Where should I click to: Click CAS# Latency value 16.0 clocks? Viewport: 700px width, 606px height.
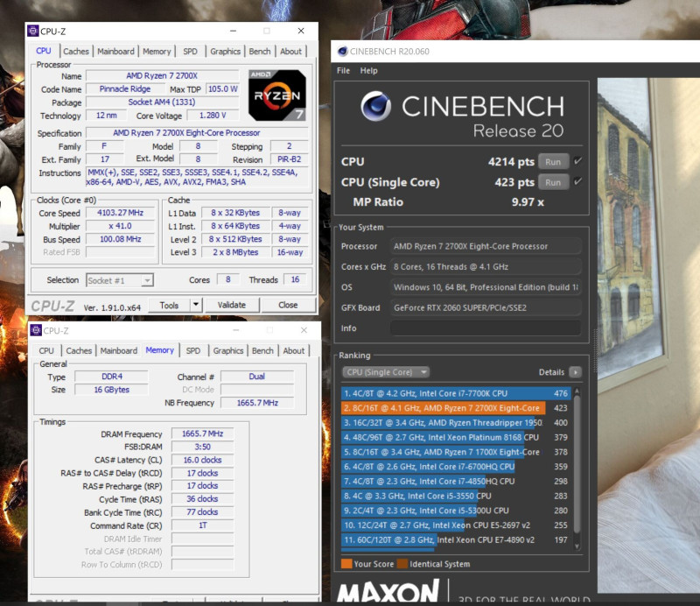(203, 460)
